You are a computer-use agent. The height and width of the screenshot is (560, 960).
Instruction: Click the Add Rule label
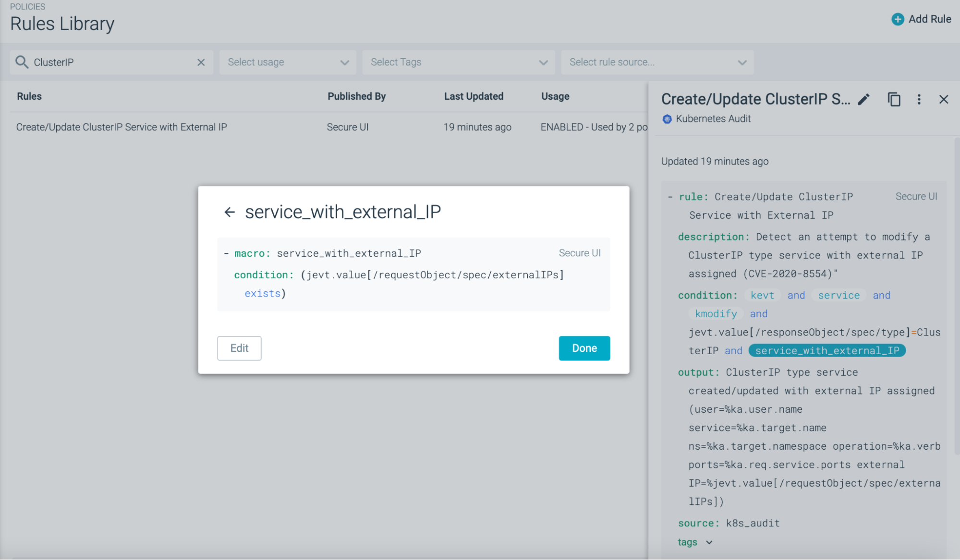930,19
